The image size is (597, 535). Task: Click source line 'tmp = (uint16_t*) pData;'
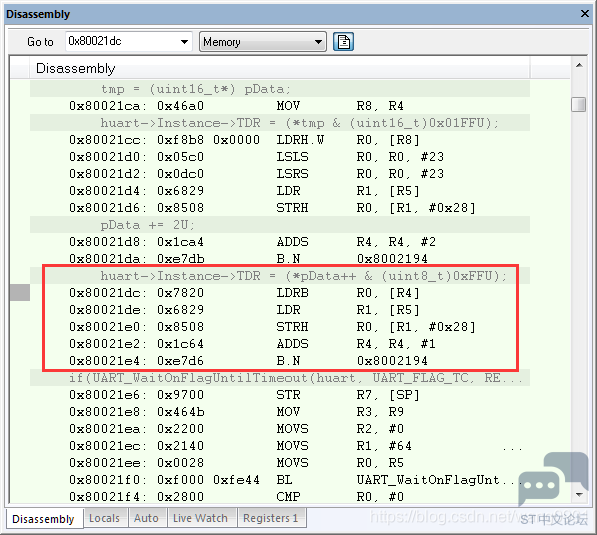(x=280, y=89)
